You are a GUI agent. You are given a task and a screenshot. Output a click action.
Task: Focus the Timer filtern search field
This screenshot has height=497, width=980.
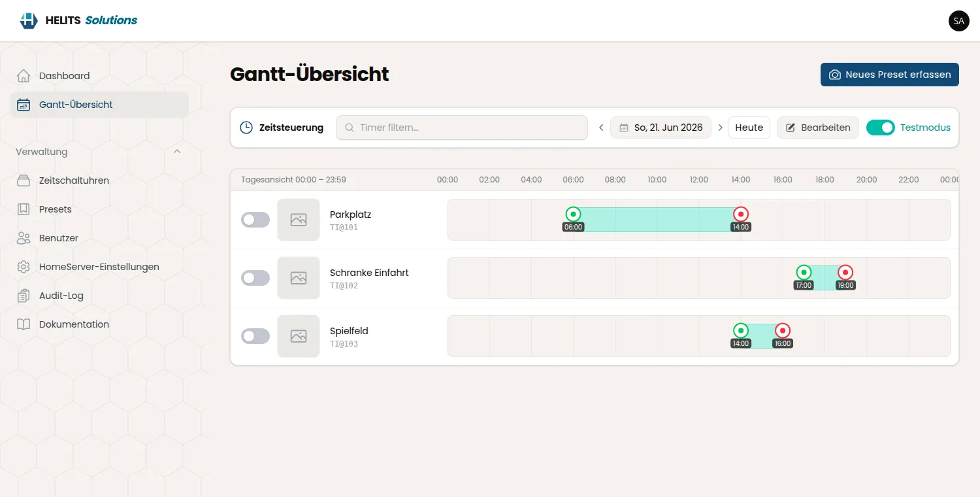click(x=462, y=128)
